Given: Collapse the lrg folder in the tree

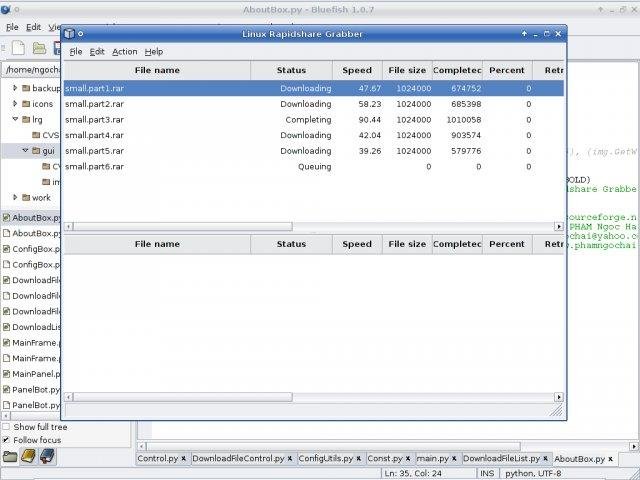Looking at the screenshot, I should [x=15, y=119].
